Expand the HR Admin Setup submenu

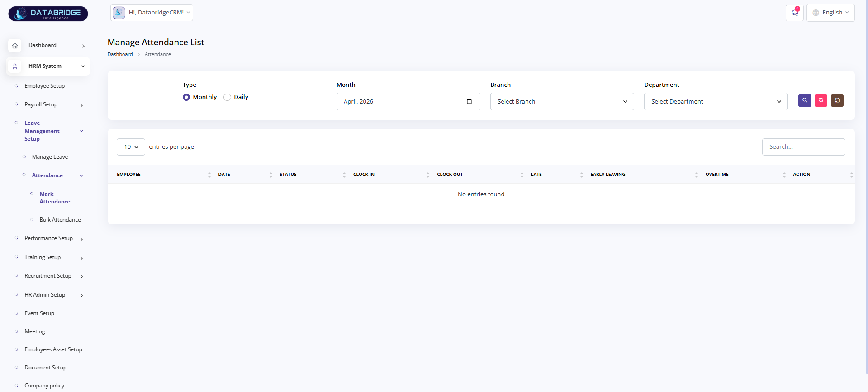click(82, 296)
